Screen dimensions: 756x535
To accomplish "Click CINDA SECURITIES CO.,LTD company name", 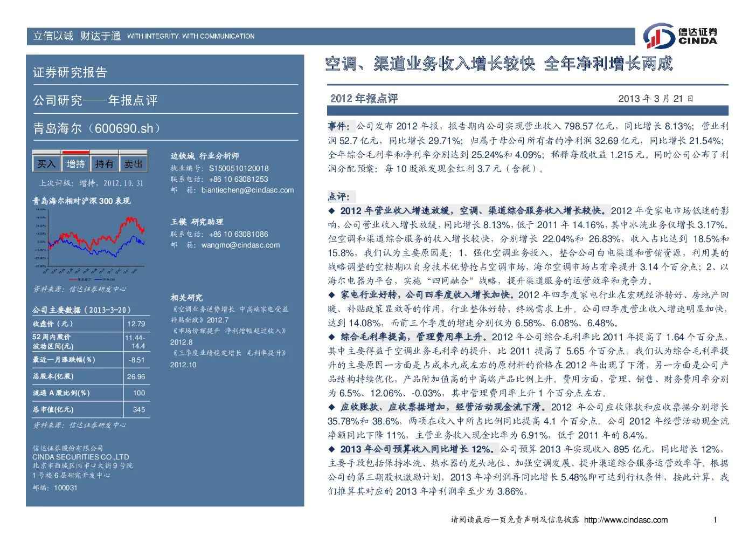I will click(x=81, y=457).
